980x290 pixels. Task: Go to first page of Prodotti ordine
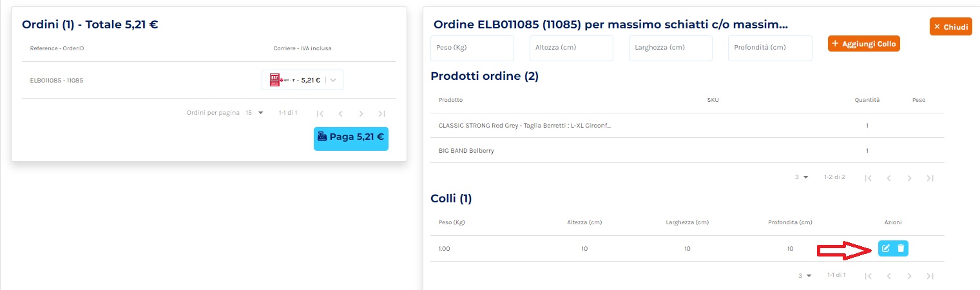[x=868, y=178]
